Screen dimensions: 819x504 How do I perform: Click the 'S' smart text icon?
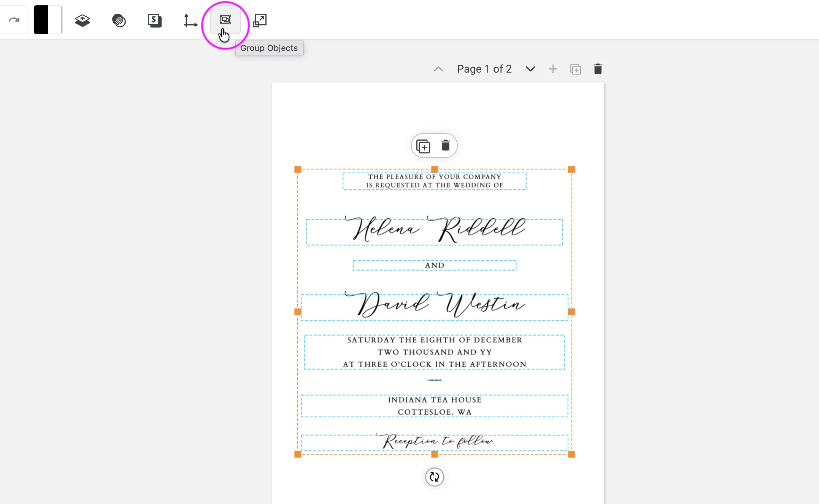tap(154, 20)
